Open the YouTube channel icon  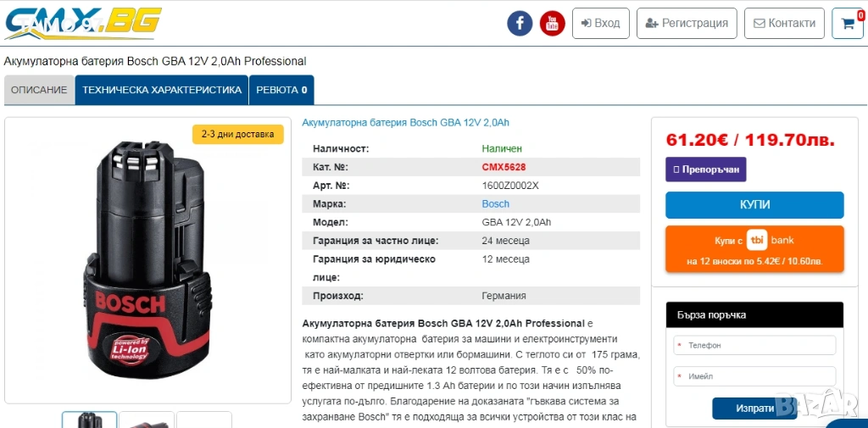point(552,23)
